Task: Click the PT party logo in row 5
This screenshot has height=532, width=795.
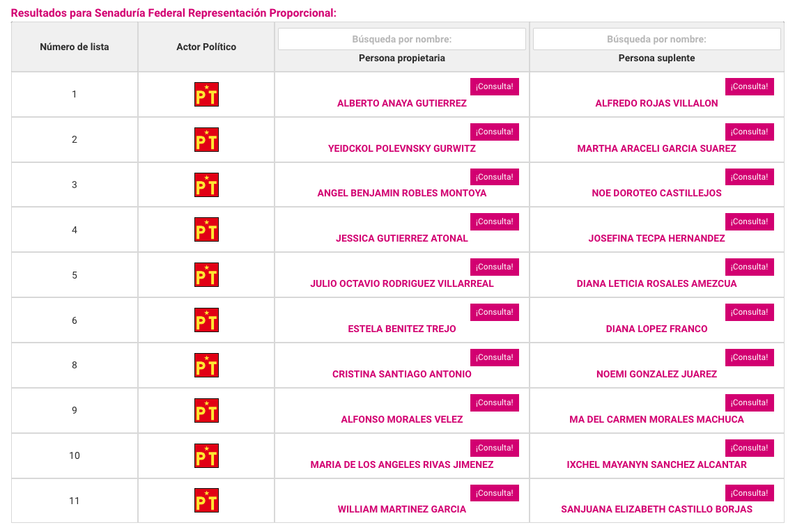Action: [206, 275]
